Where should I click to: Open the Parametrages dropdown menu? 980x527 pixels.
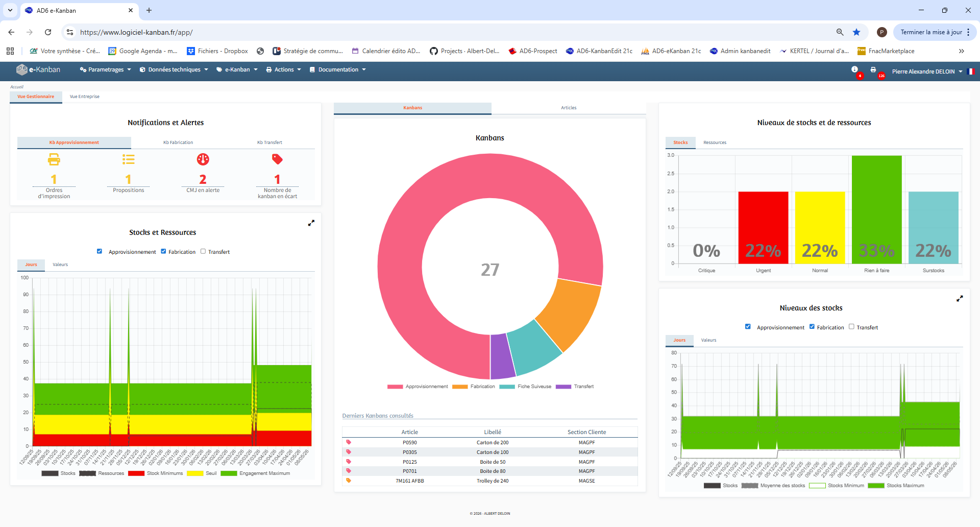[x=106, y=69]
